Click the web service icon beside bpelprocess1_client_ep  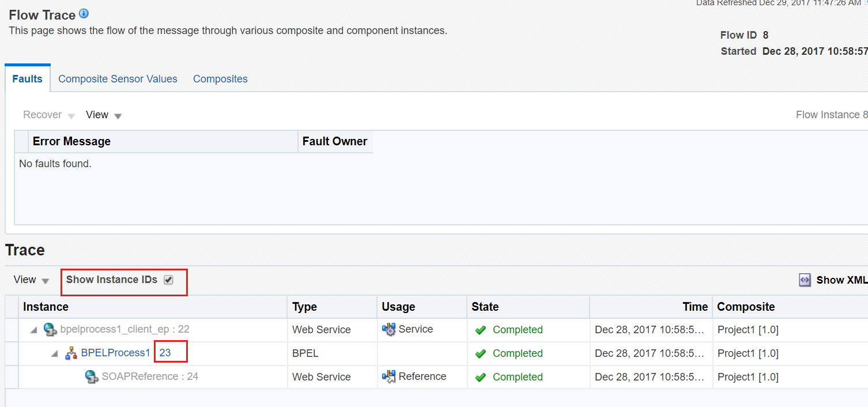coord(51,330)
